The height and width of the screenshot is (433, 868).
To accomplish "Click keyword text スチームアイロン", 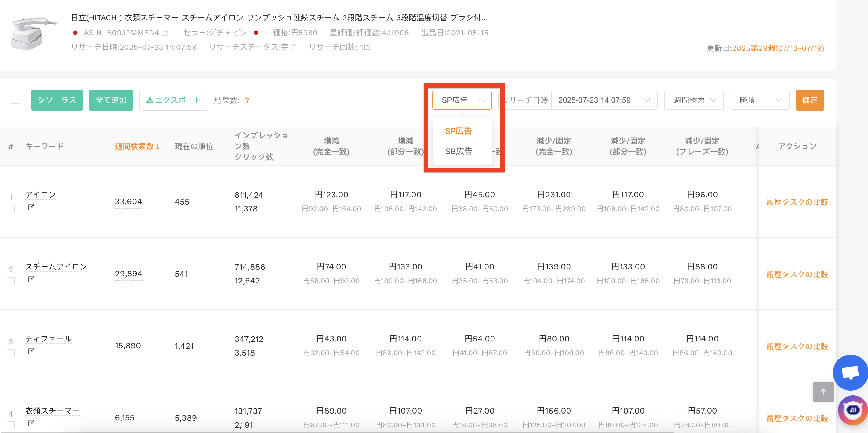I will pyautogui.click(x=56, y=266).
